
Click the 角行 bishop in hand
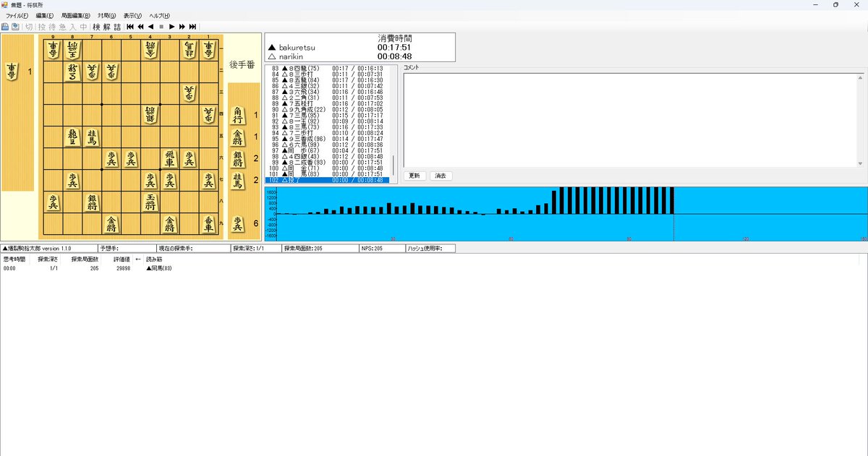[x=238, y=115]
